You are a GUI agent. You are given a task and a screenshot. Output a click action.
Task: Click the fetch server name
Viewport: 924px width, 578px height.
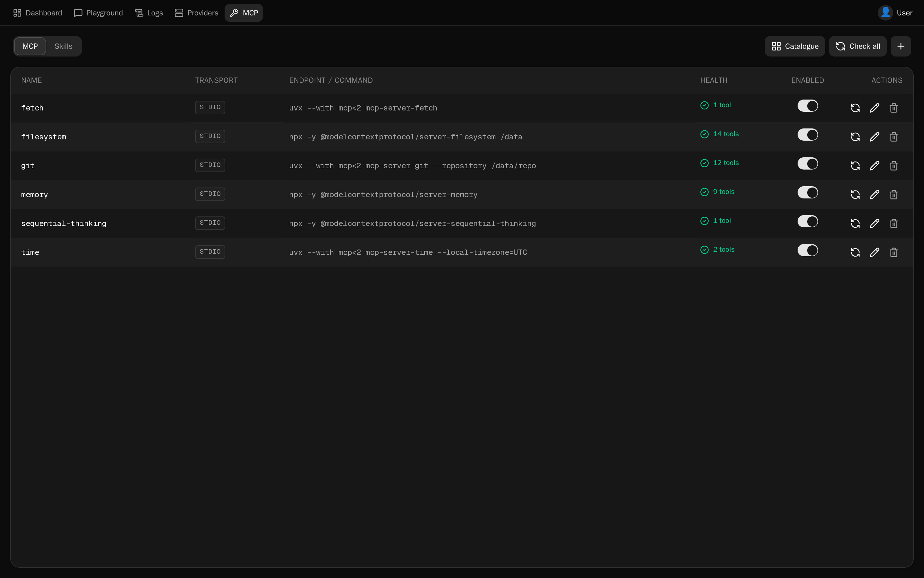pos(32,108)
